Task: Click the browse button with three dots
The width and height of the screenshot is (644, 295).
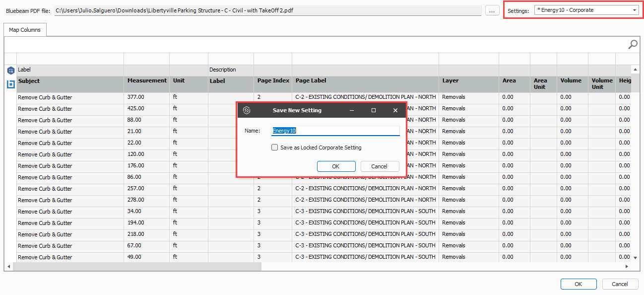Action: pos(492,10)
